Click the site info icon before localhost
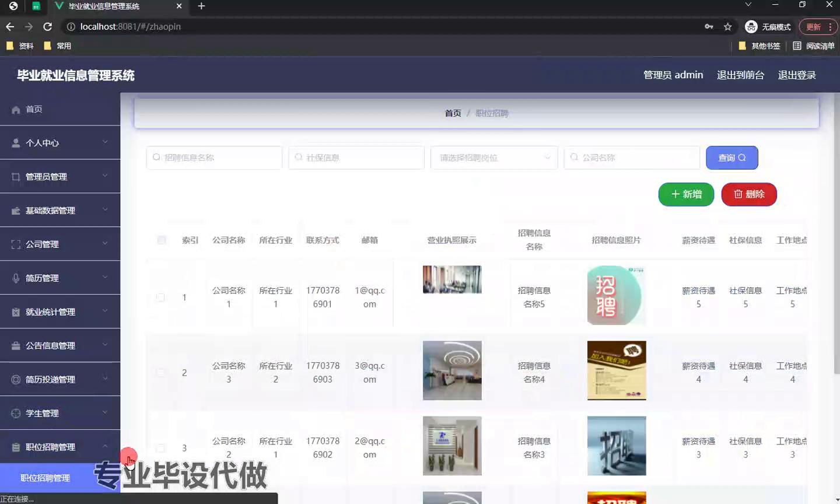Screen dimensions: 840x504 point(71,27)
